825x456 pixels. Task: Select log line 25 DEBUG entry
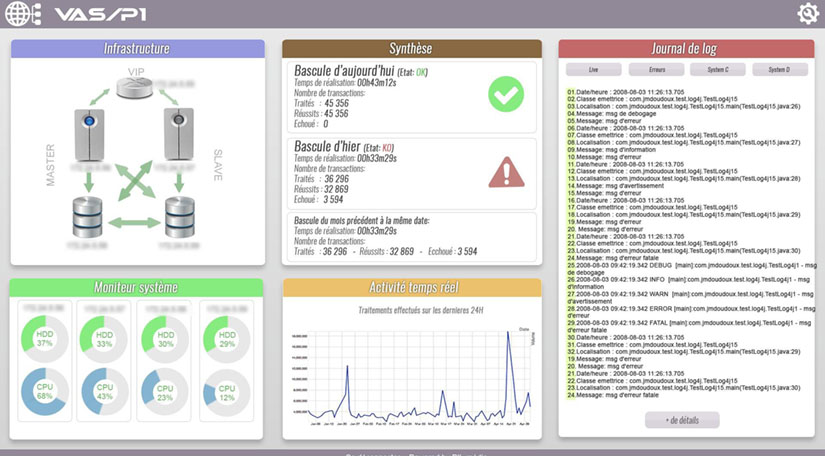[x=691, y=269]
